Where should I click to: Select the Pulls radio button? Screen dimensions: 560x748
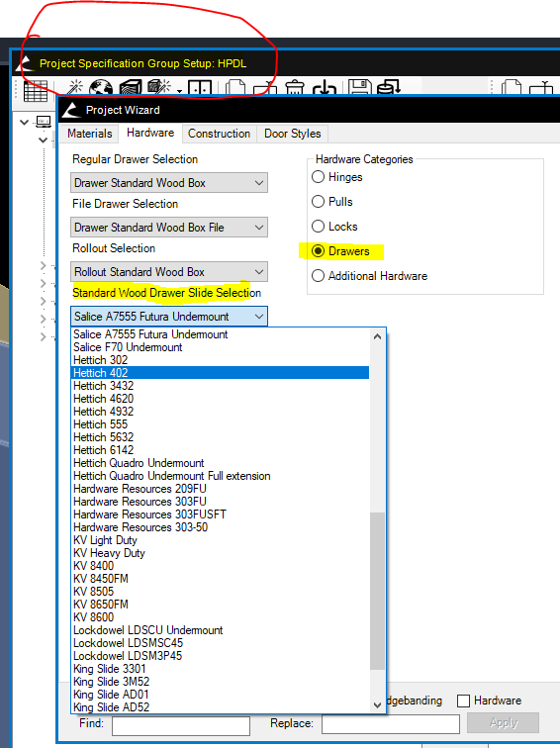click(318, 202)
